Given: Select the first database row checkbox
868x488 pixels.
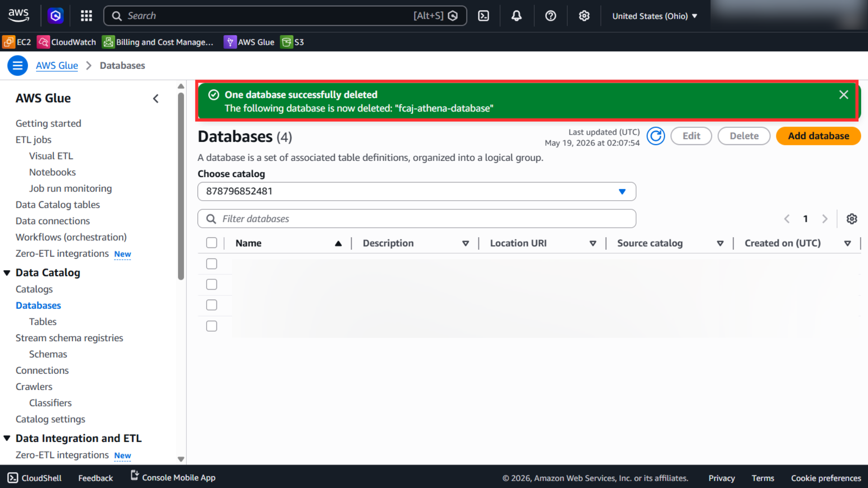Looking at the screenshot, I should 212,264.
